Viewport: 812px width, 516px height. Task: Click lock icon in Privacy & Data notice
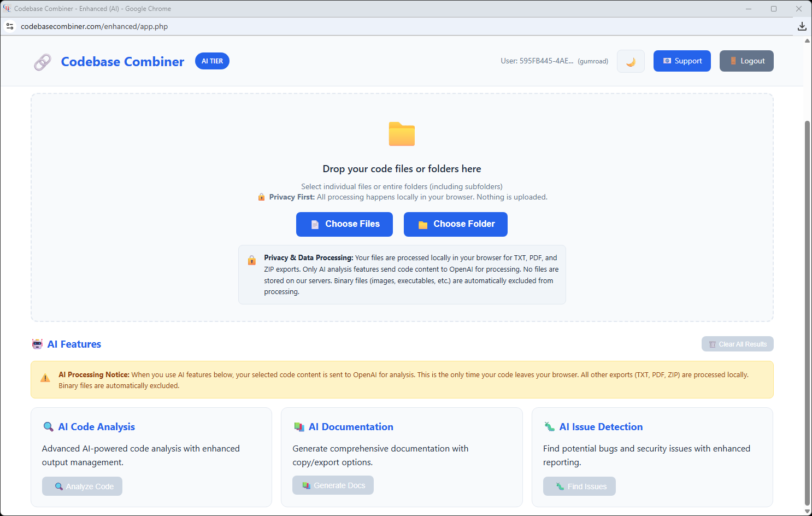(x=252, y=260)
